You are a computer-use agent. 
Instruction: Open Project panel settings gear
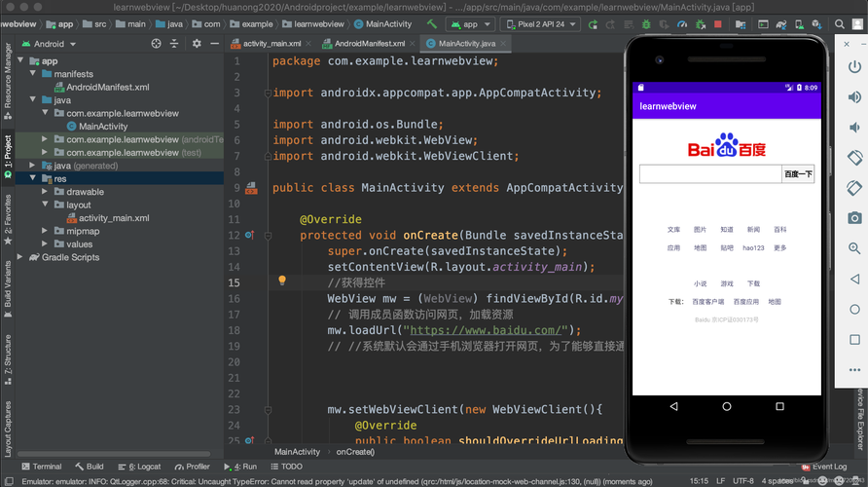(x=197, y=43)
